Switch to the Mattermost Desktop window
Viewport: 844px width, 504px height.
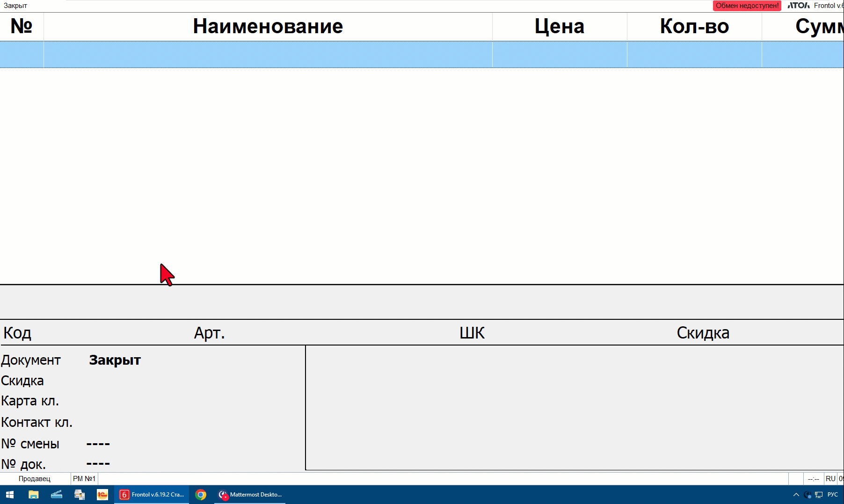point(250,495)
